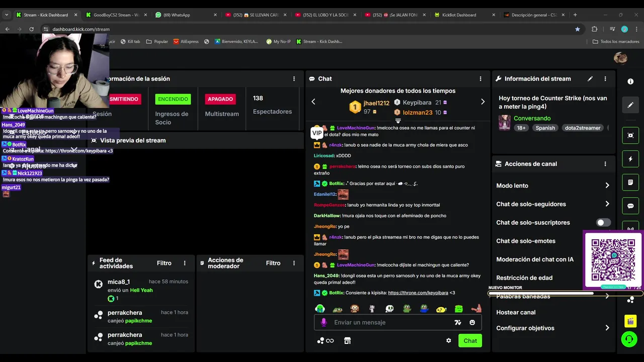
Task: Switch to EL LOBO Y LA SOCIE YouTube tab
Action: pyautogui.click(x=326, y=15)
